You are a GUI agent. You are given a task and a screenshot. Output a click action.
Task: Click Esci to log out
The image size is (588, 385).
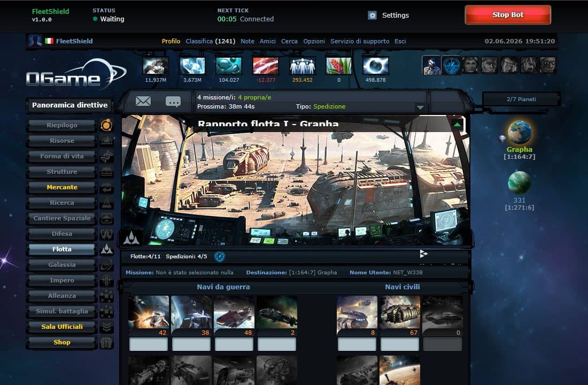click(400, 41)
